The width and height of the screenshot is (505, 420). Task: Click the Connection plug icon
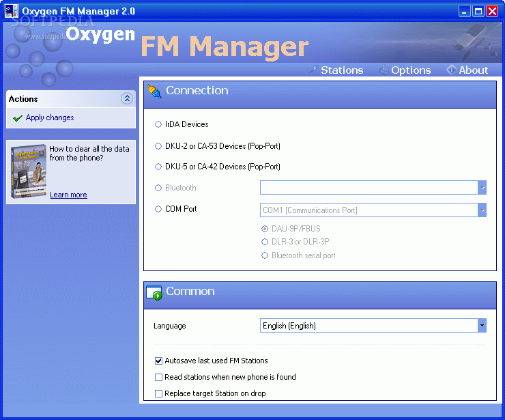154,92
